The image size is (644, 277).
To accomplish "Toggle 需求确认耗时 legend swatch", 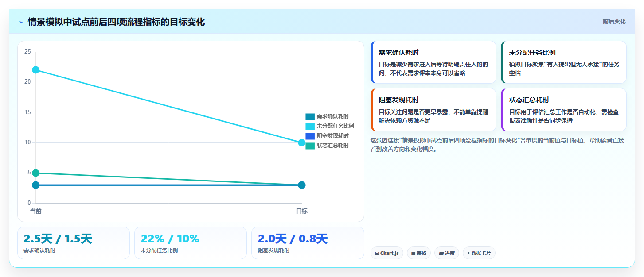I will [310, 116].
